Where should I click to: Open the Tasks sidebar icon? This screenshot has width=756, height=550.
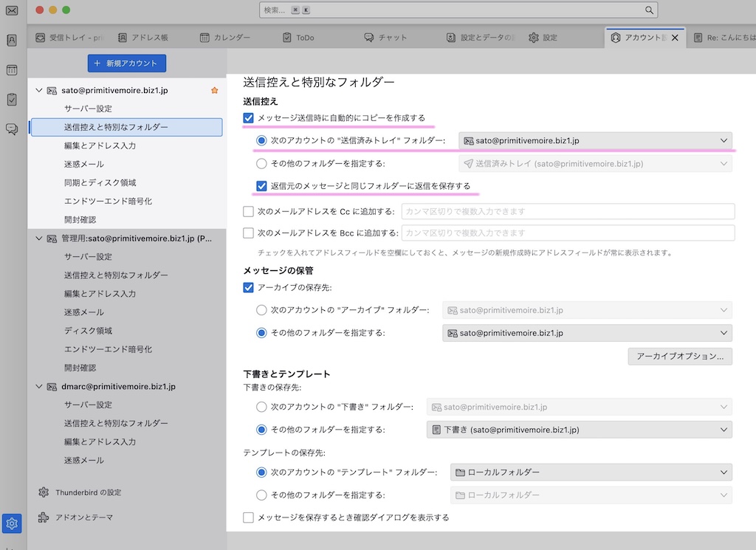tap(12, 100)
